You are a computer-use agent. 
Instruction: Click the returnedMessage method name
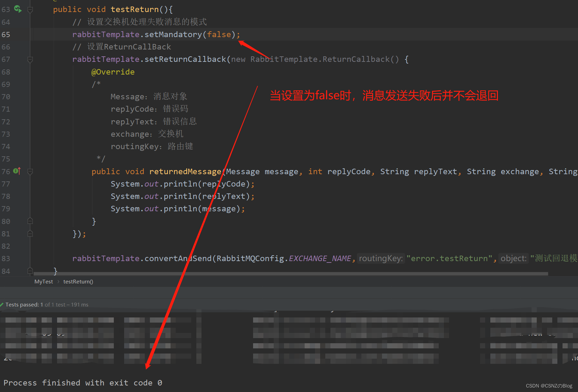coord(185,171)
